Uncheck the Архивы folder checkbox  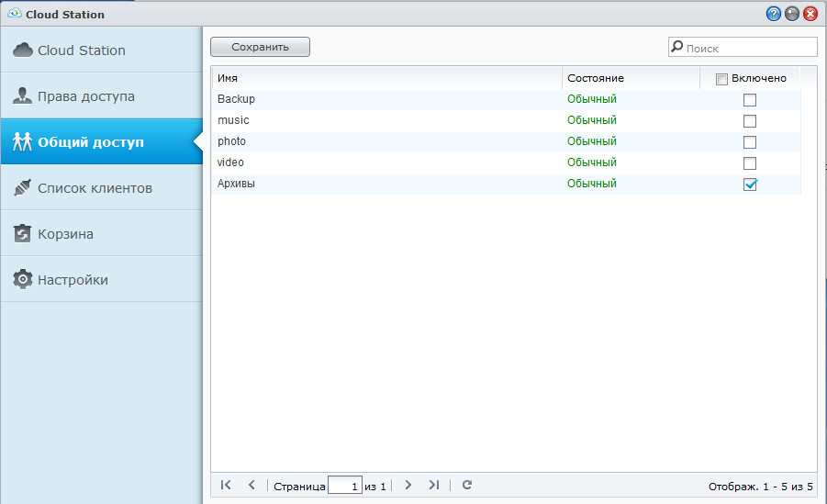pos(750,185)
